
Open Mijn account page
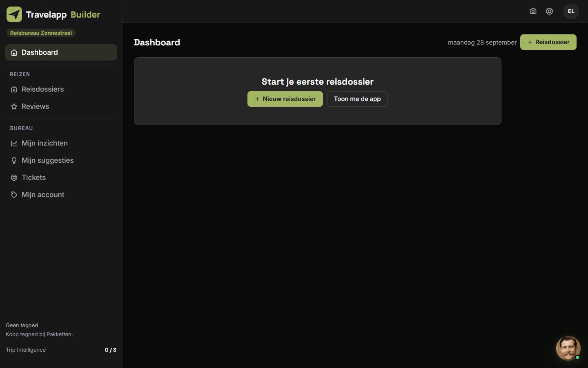(x=61, y=195)
